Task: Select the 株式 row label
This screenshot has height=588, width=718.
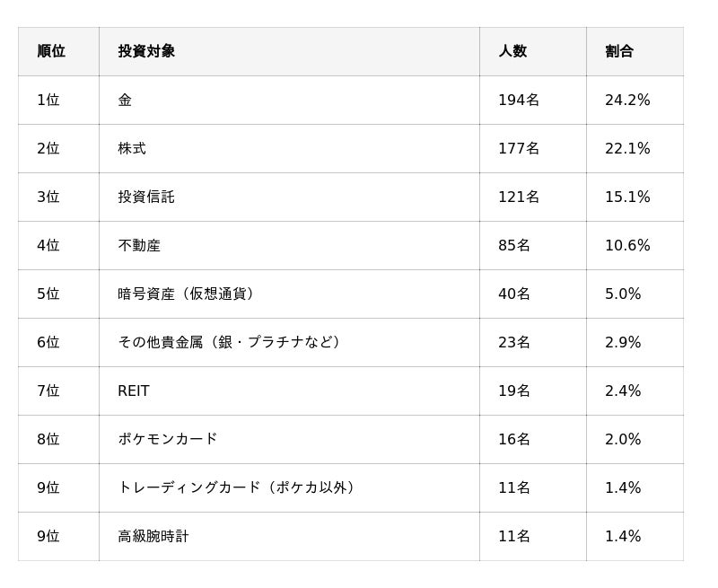Action: pyautogui.click(x=132, y=148)
